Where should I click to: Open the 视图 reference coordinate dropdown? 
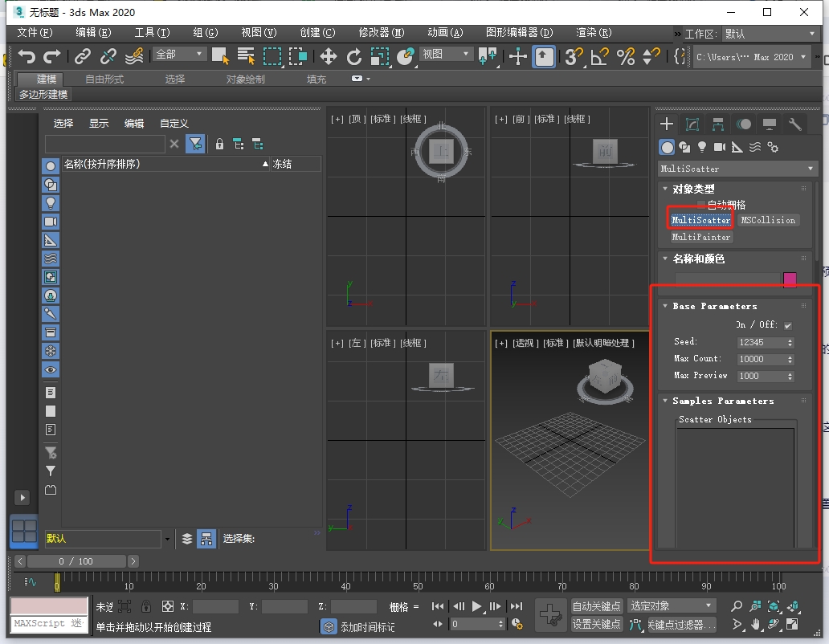point(446,55)
